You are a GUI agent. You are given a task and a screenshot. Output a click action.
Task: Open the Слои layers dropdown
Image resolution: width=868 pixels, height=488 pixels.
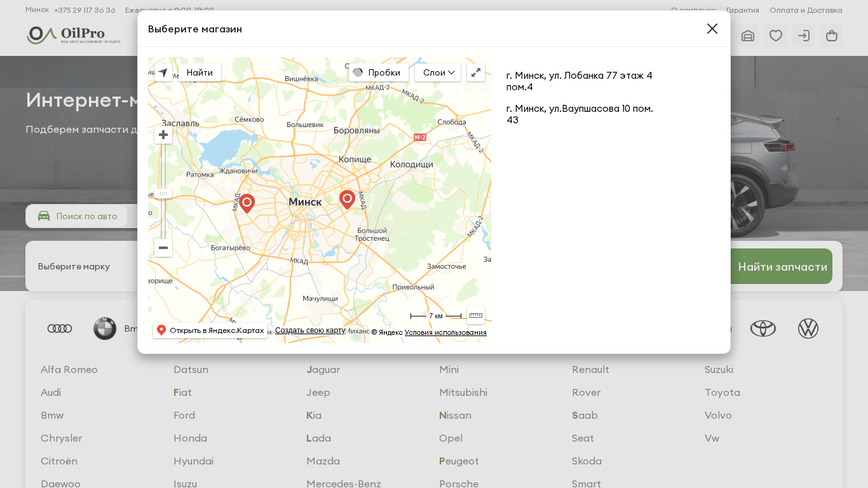pyautogui.click(x=438, y=72)
